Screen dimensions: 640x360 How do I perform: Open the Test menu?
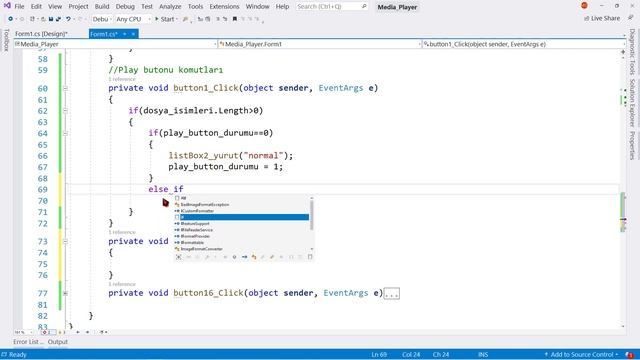(x=147, y=7)
